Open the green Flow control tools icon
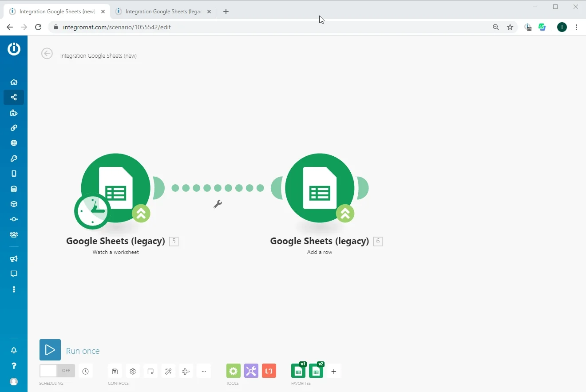The width and height of the screenshot is (586, 392). click(234, 371)
